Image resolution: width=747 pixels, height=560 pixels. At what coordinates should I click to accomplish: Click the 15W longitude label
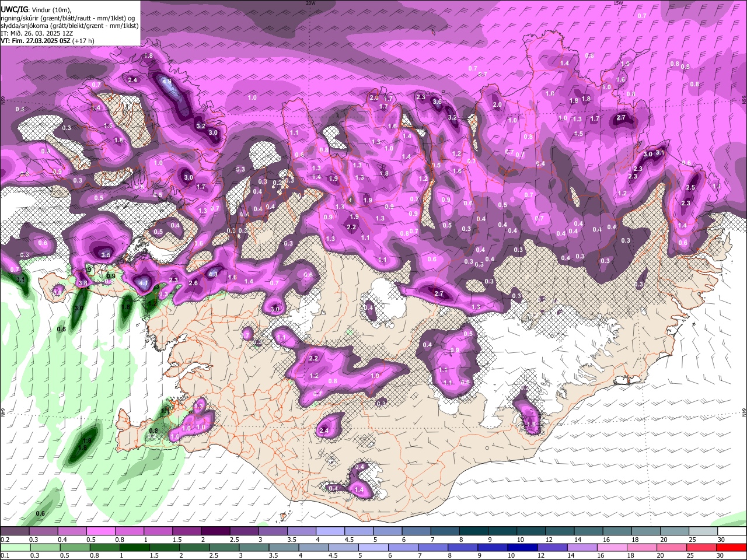pos(618,3)
